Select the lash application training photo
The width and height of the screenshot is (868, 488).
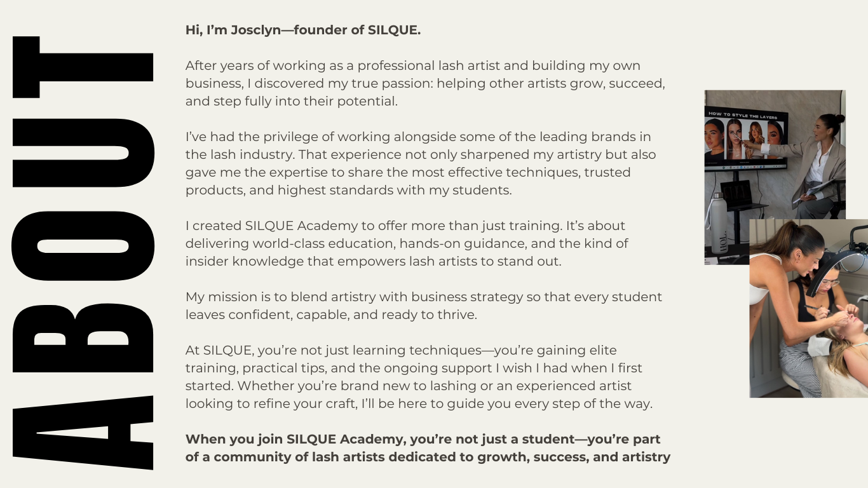[808, 318]
